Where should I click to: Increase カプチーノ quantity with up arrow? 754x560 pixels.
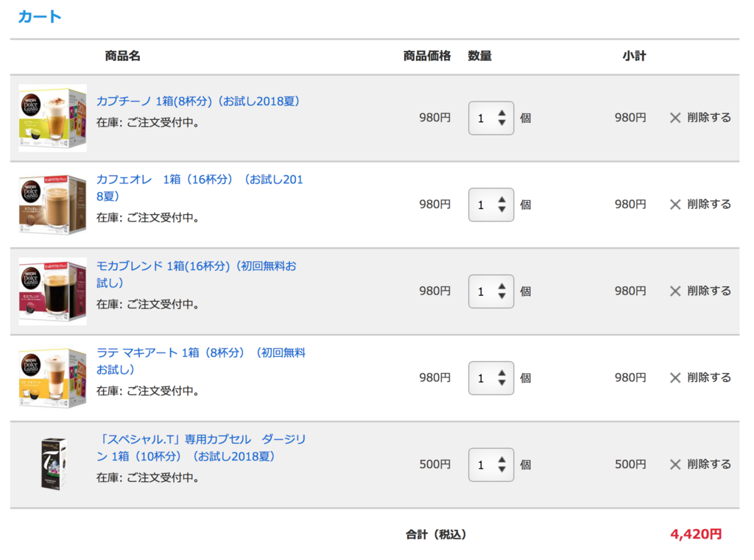click(502, 113)
